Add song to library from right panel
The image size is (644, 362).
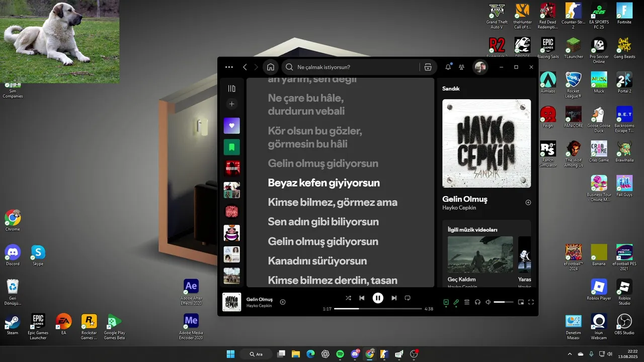528,203
